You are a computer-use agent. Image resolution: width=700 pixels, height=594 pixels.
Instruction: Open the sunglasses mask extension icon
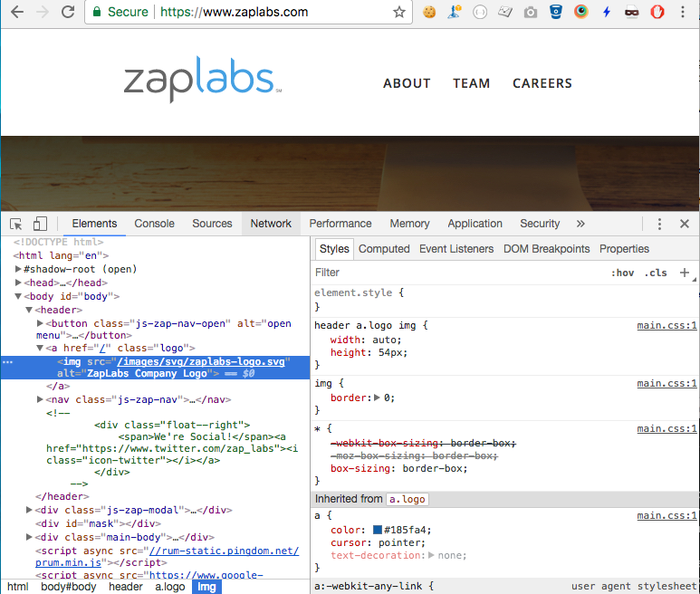coord(632,13)
